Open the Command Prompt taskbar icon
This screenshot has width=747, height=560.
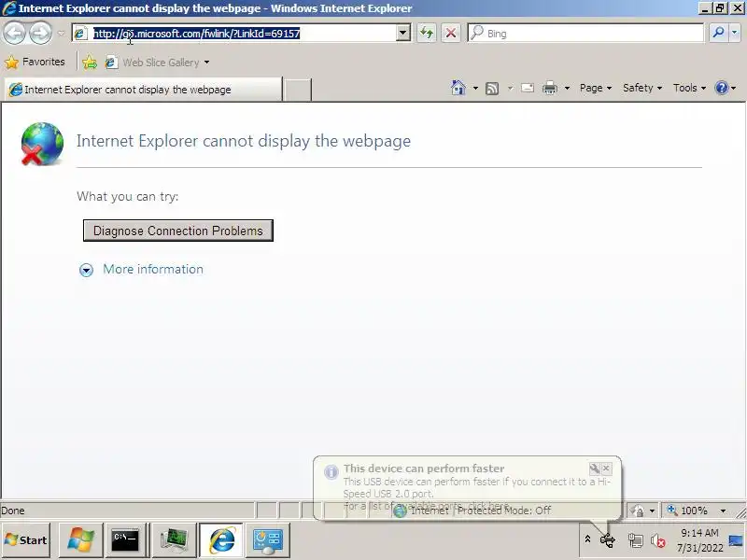pyautogui.click(x=125, y=540)
